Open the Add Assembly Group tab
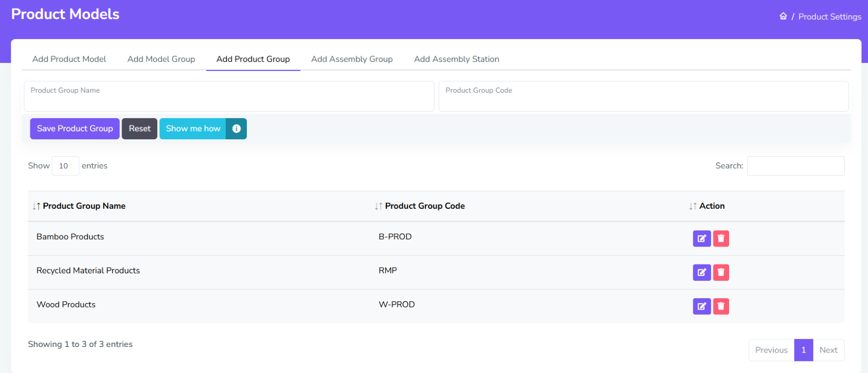The height and width of the screenshot is (373, 868). point(352,59)
